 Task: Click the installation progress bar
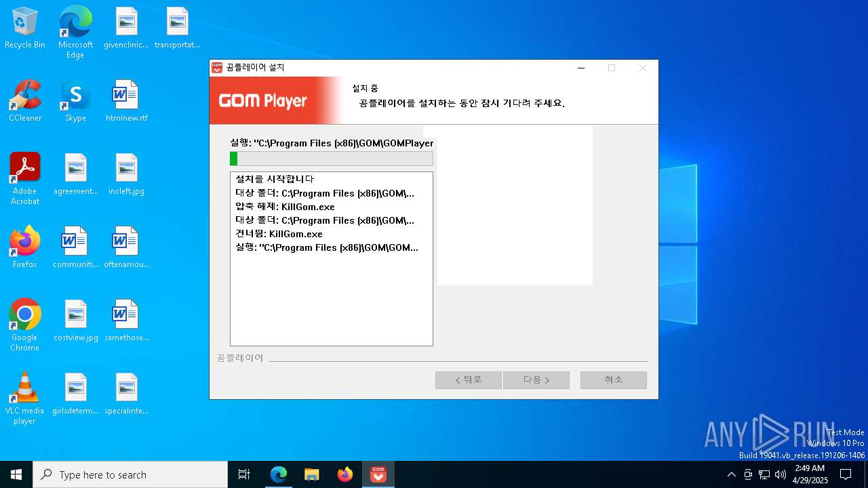[x=332, y=159]
